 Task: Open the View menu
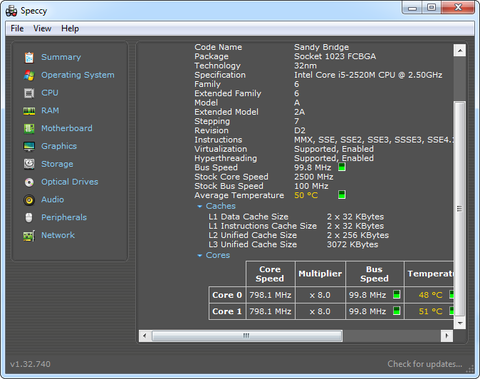click(x=42, y=29)
